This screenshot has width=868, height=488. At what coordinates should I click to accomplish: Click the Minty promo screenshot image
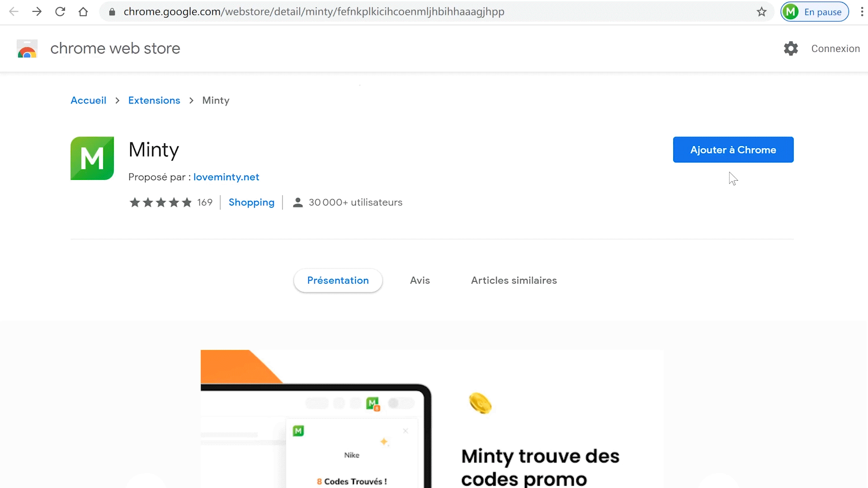(432, 419)
